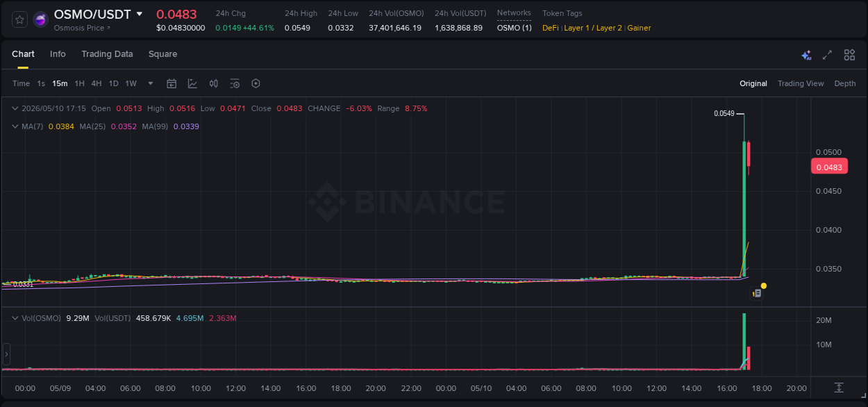Switch to the Depth chart
Screen dimensions: 868x407
coord(845,83)
